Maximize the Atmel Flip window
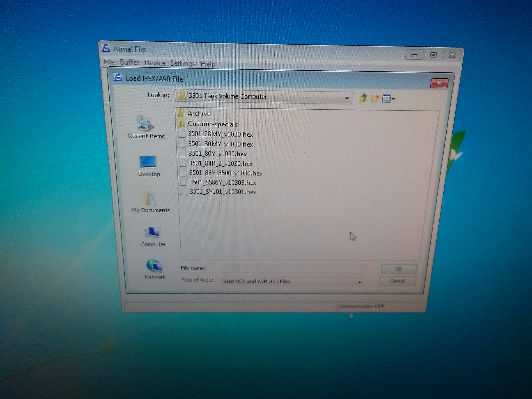 [433, 55]
